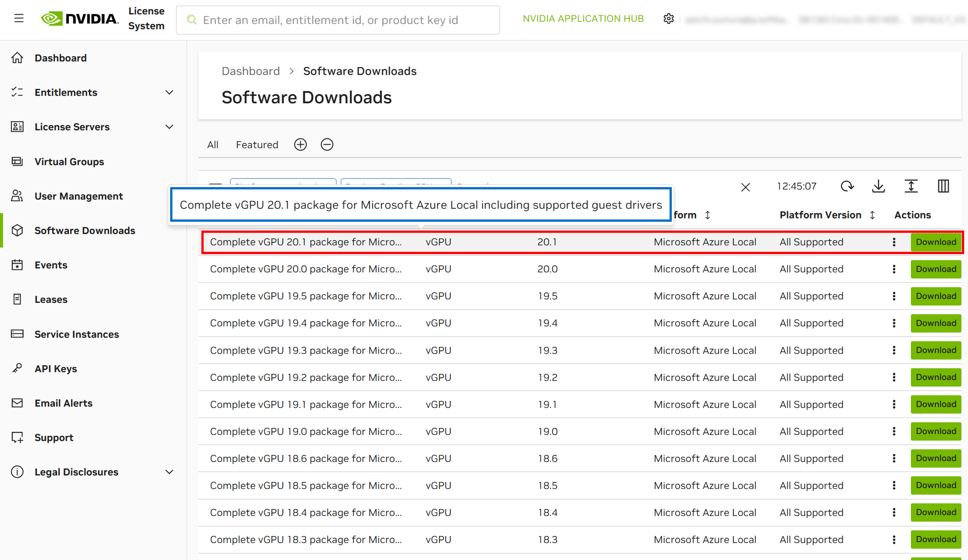Open row actions menu for vGPU 18.4
The width and height of the screenshot is (968, 560).
894,512
